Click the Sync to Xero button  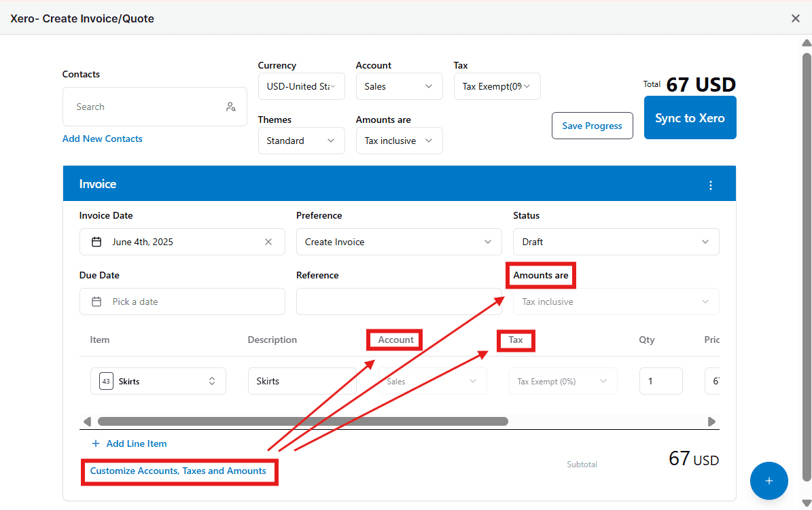[x=690, y=117]
